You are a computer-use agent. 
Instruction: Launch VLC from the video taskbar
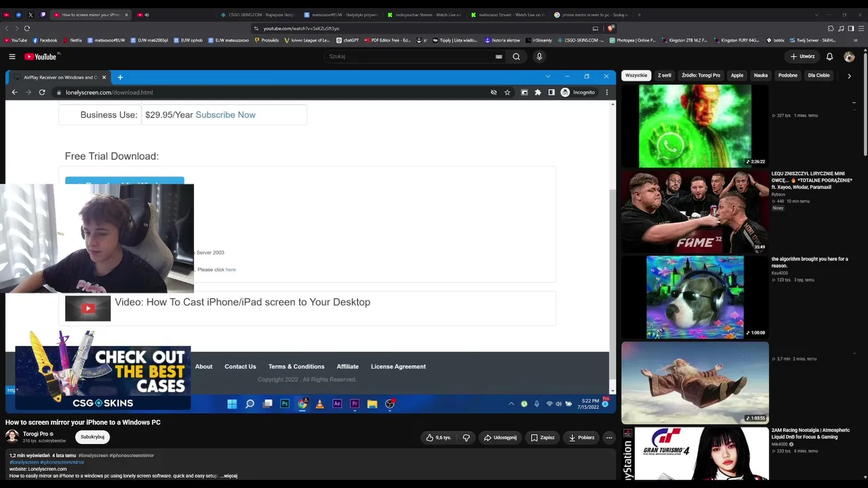tap(319, 404)
